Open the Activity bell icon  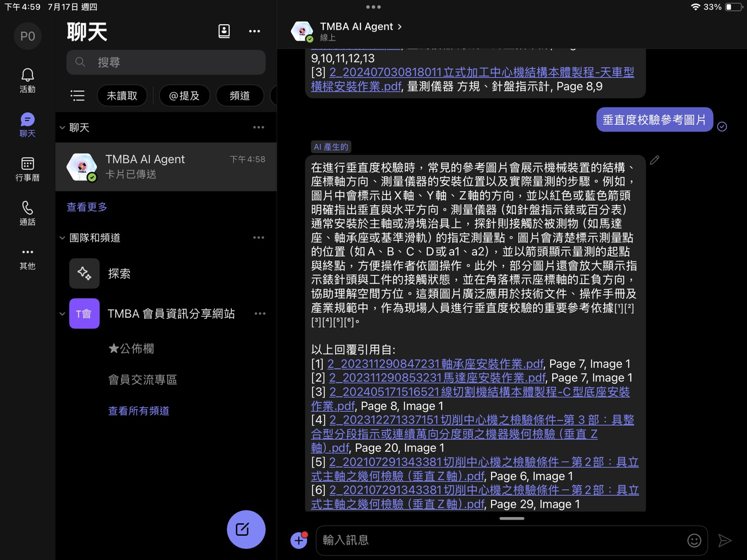click(x=27, y=80)
